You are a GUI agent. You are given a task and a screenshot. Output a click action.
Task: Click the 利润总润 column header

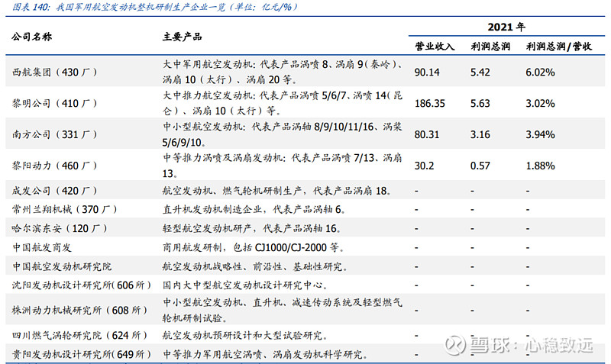coord(490,47)
